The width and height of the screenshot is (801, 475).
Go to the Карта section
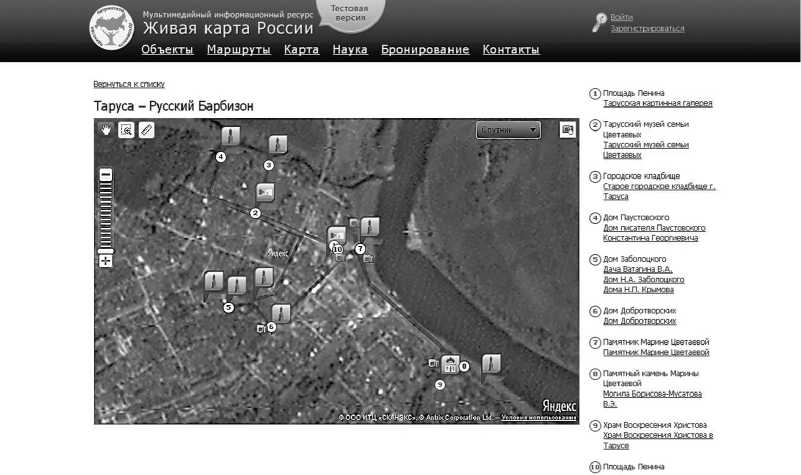[x=301, y=50]
